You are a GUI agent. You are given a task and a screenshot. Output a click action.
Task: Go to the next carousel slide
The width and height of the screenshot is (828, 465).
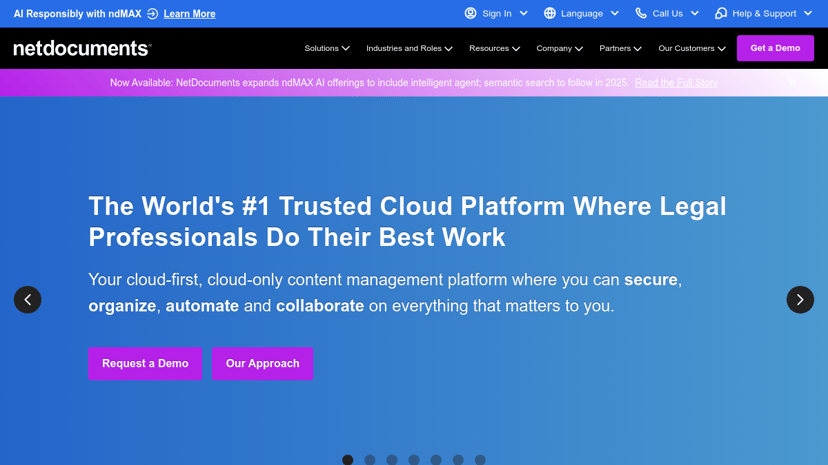tap(800, 300)
